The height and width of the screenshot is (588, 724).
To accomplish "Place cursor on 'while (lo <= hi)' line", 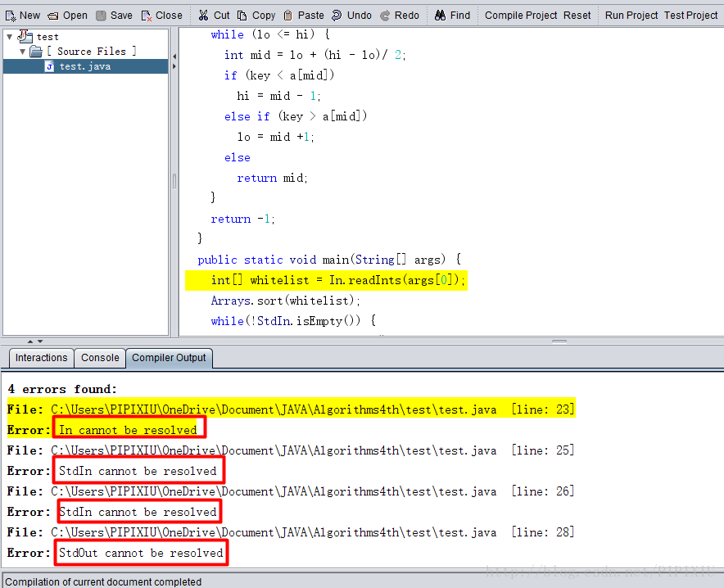I will click(x=270, y=34).
